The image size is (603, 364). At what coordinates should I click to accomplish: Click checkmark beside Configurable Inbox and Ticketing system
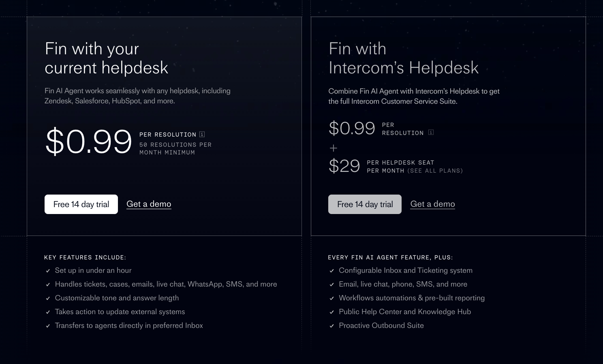click(x=331, y=271)
